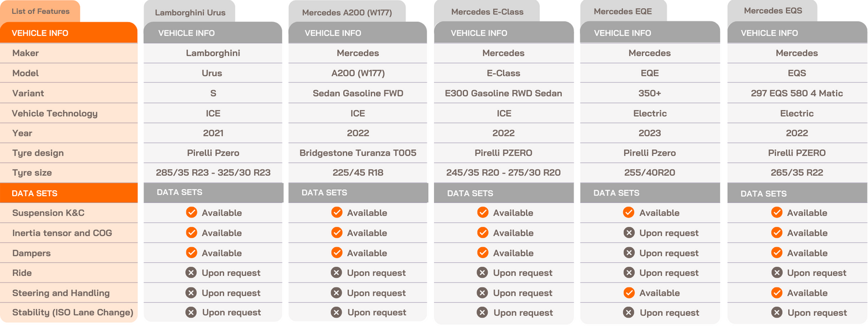
Task: Click Mercedes E-Class gray DATA SETS header
Action: tap(503, 193)
